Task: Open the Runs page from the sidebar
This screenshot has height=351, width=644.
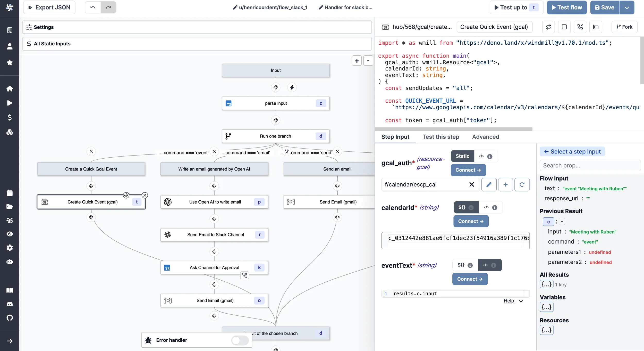Action: pyautogui.click(x=10, y=103)
